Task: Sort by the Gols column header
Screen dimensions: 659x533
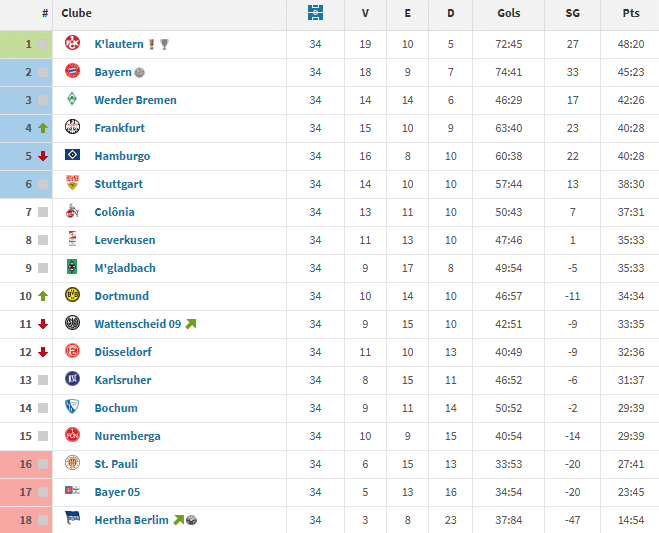Action: point(508,14)
